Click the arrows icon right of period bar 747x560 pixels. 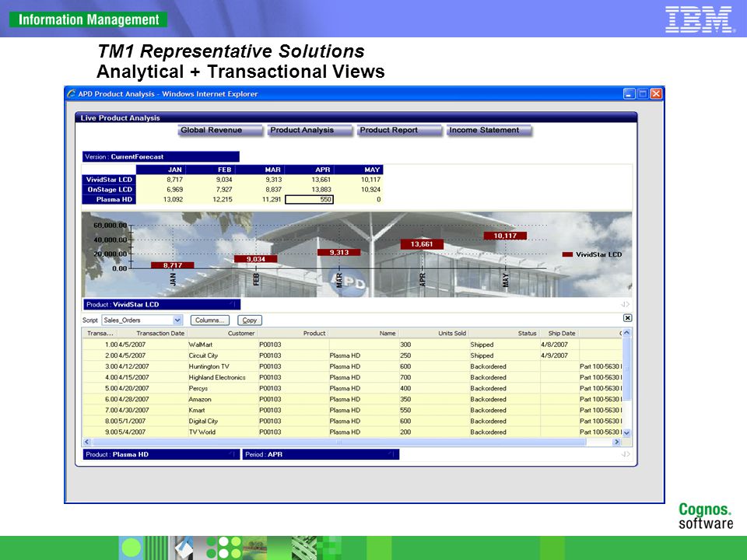[625, 454]
